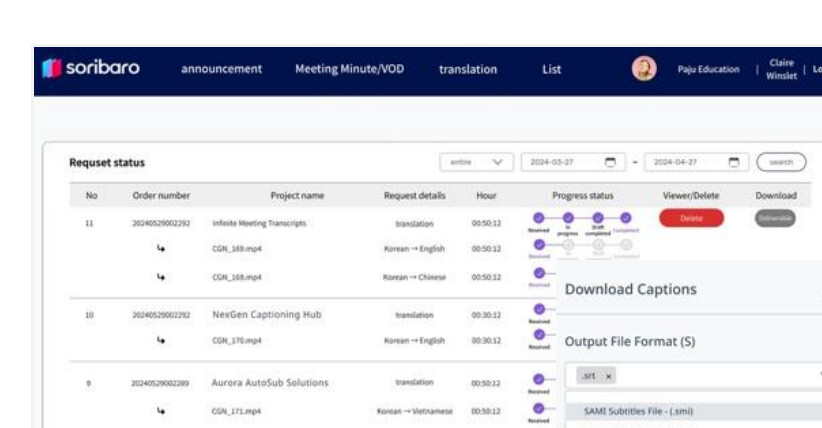Open the Meeting Minute/VOD menu

pyautogui.click(x=350, y=69)
